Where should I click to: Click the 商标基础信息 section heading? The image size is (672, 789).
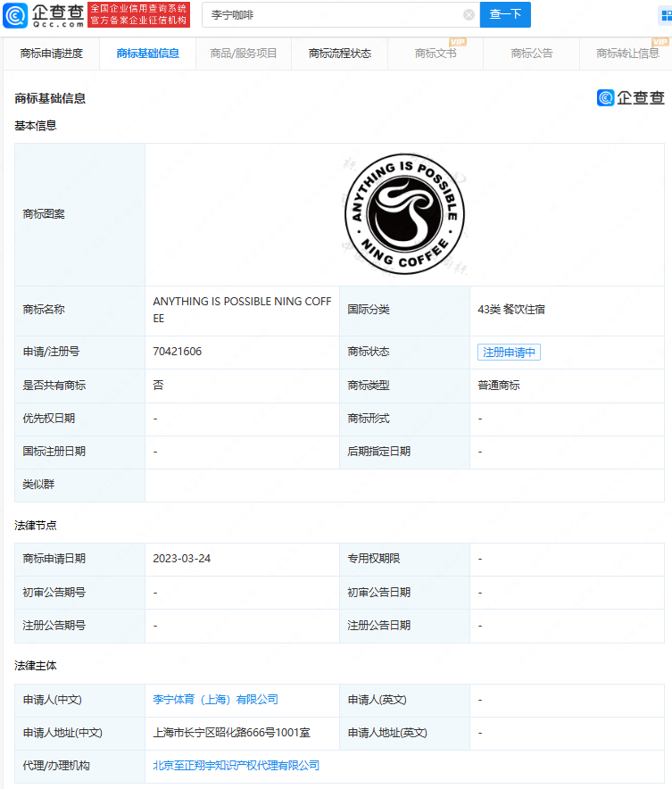[50, 98]
